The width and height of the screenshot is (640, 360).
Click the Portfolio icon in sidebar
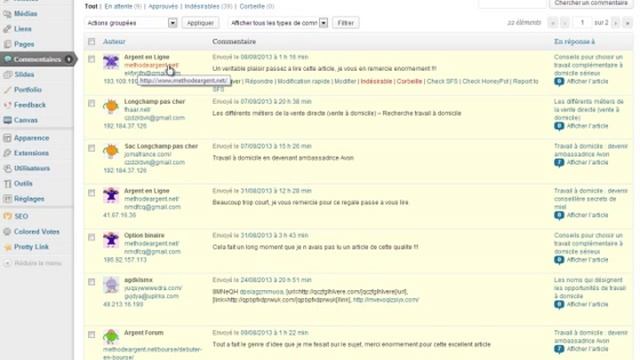[7, 90]
